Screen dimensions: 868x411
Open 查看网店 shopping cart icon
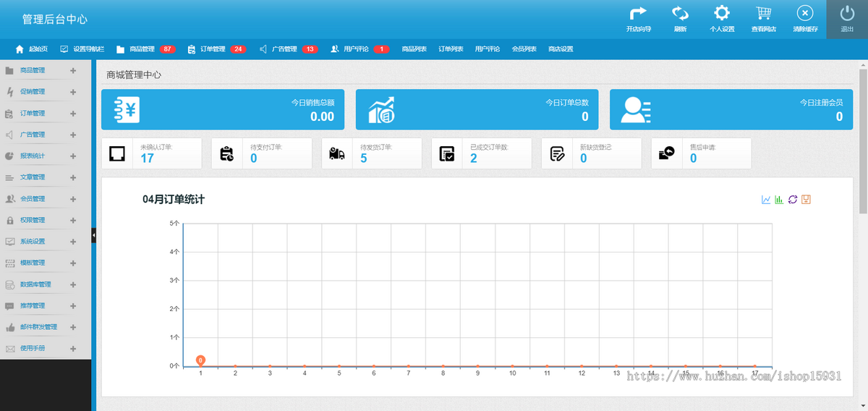click(764, 13)
